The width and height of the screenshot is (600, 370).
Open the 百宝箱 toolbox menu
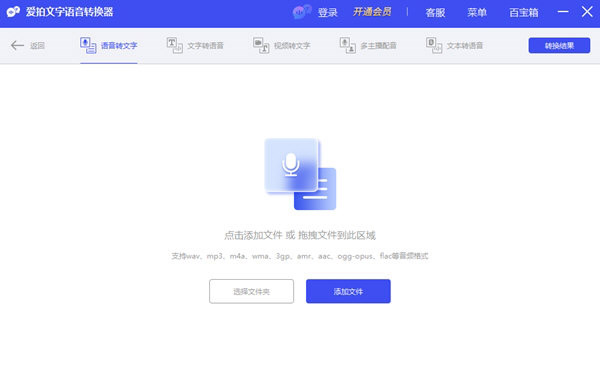523,13
